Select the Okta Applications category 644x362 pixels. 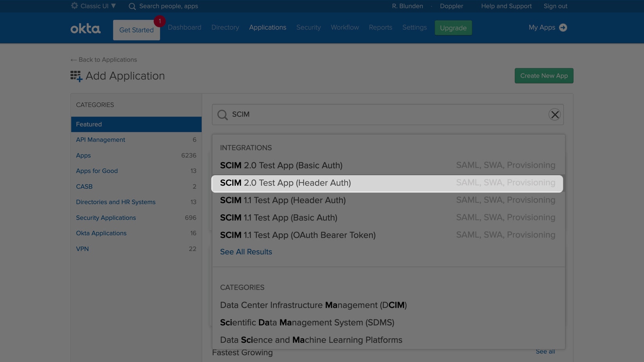click(x=136, y=233)
